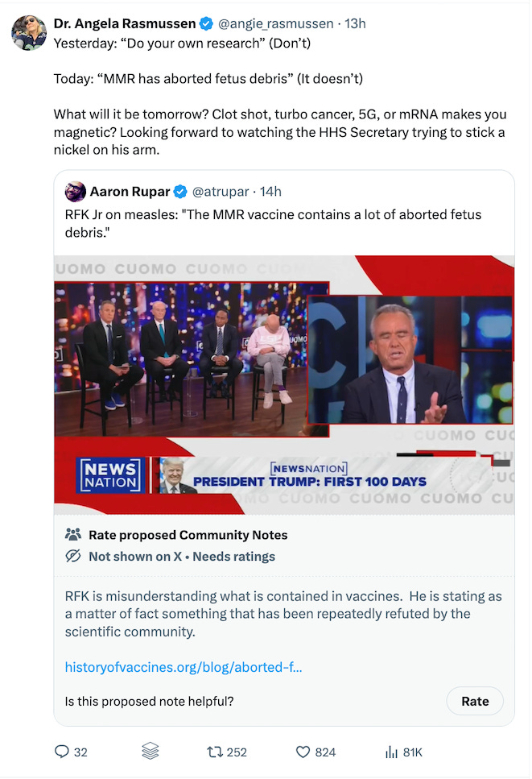Open Aaron Rupar's small avatar
532x779 pixels.
76,191
